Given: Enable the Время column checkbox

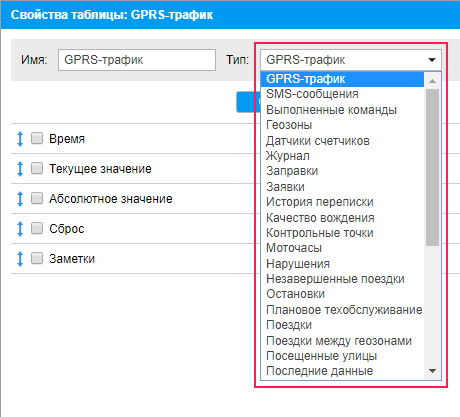Looking at the screenshot, I should 37,138.
